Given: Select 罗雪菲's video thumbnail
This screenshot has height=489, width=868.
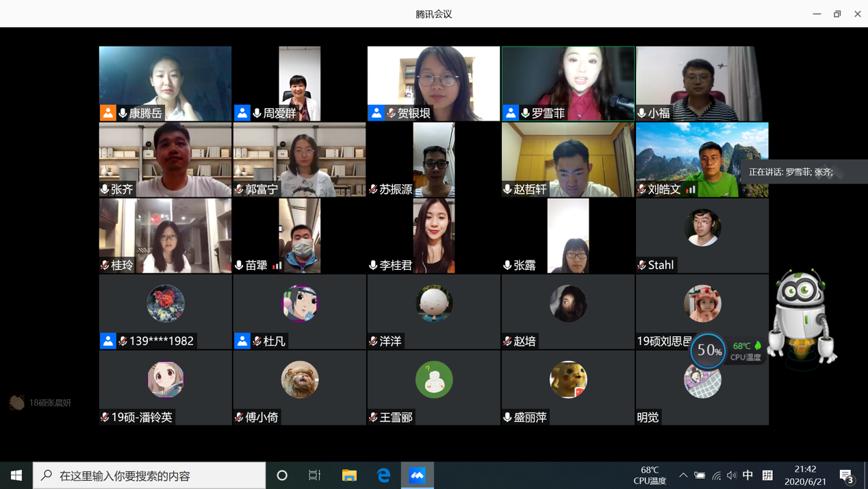Looking at the screenshot, I should click(x=567, y=79).
